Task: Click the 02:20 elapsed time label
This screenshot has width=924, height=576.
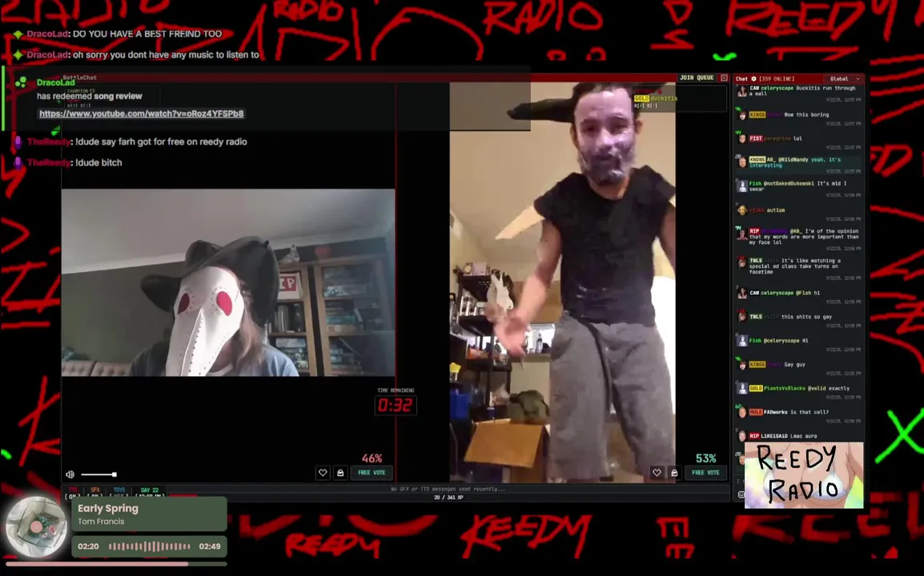Action: point(88,546)
